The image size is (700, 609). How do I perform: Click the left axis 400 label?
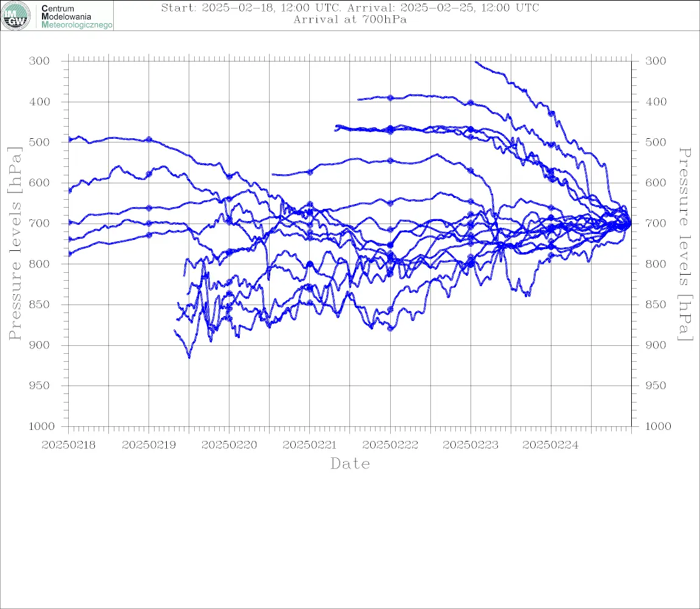40,102
